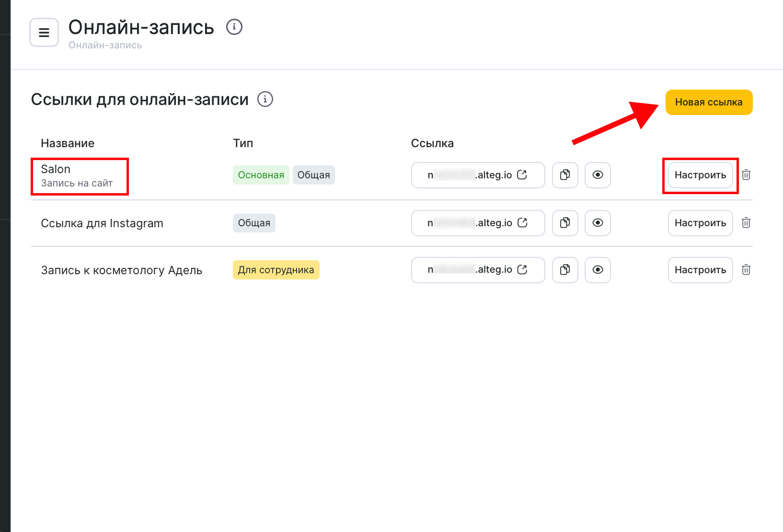Image resolution: width=783 pixels, height=532 pixels.
Task: Preview the Адель link with eye icon
Action: [x=598, y=270]
